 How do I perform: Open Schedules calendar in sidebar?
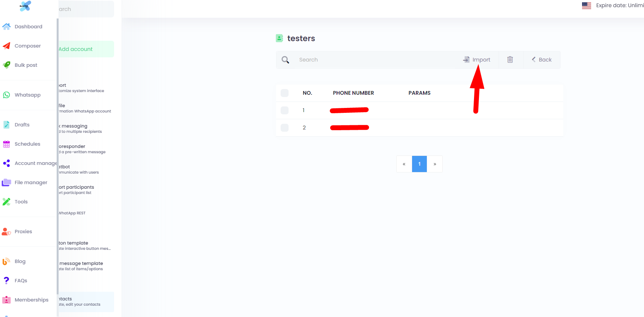click(27, 144)
